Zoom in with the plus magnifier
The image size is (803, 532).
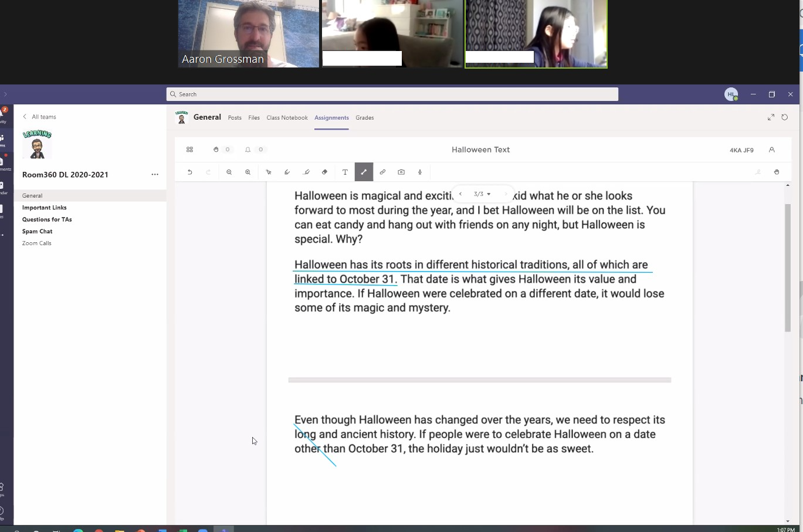[x=248, y=172]
